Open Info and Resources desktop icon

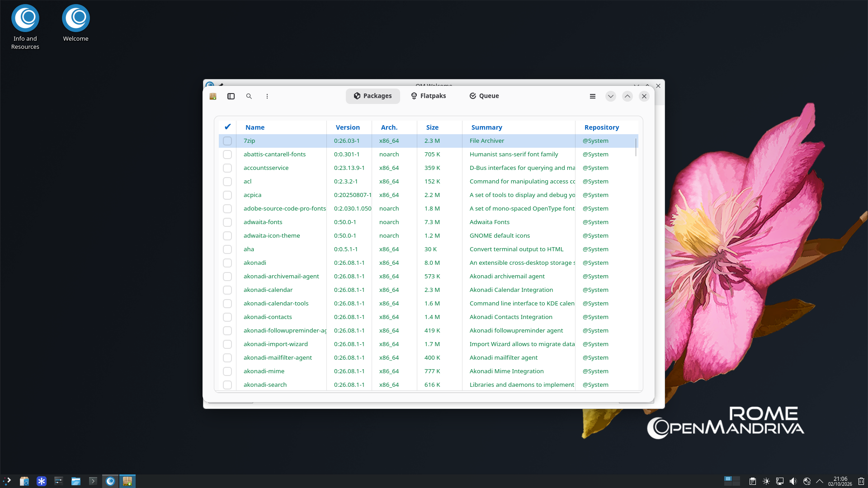coord(25,27)
